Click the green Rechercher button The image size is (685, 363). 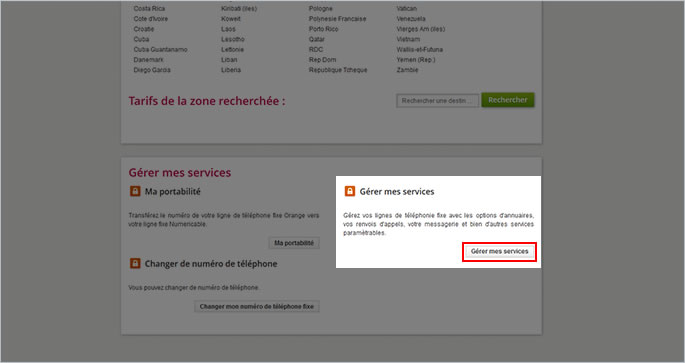point(508,100)
